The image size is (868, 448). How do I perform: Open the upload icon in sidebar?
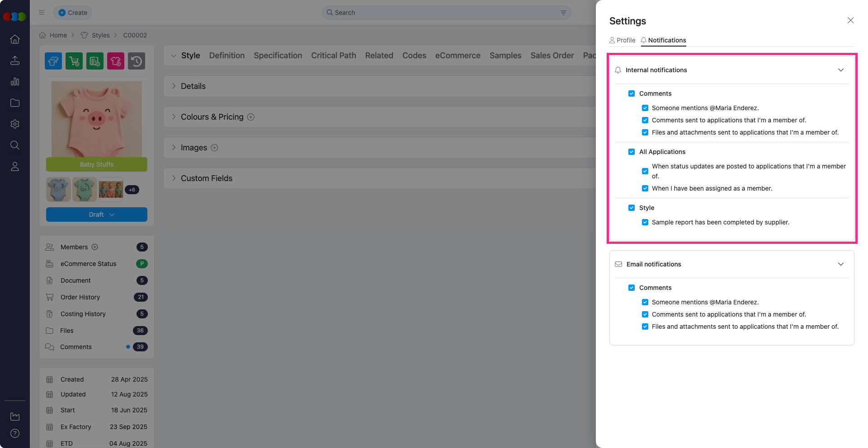pyautogui.click(x=15, y=61)
